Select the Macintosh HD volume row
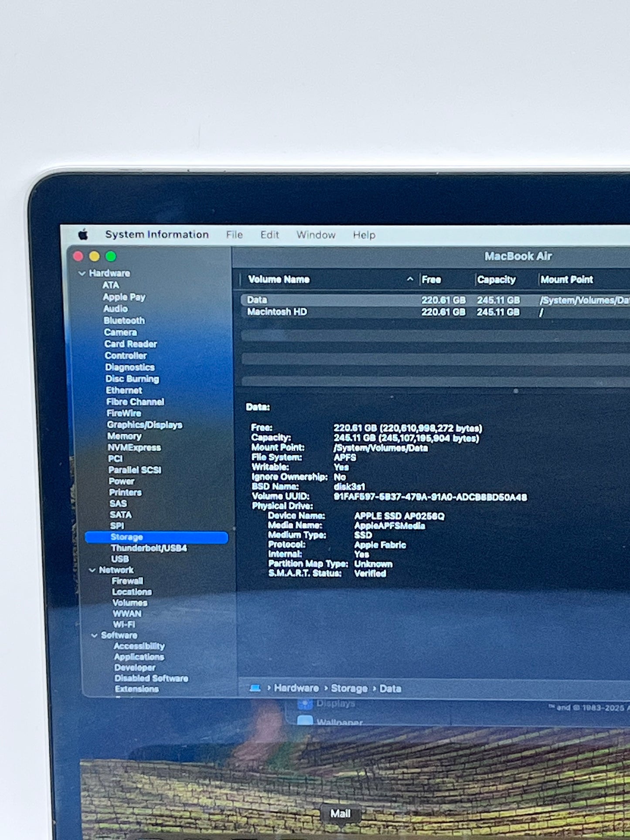Image resolution: width=630 pixels, height=840 pixels. [435, 312]
